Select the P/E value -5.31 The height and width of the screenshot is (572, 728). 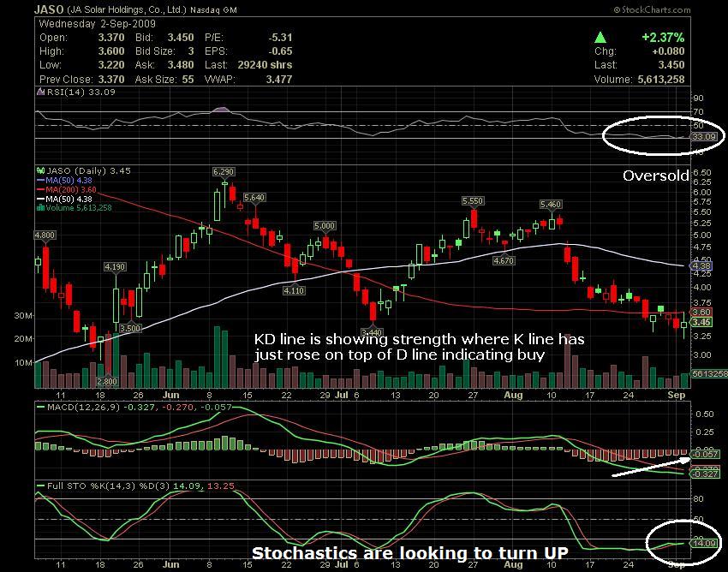pos(280,38)
